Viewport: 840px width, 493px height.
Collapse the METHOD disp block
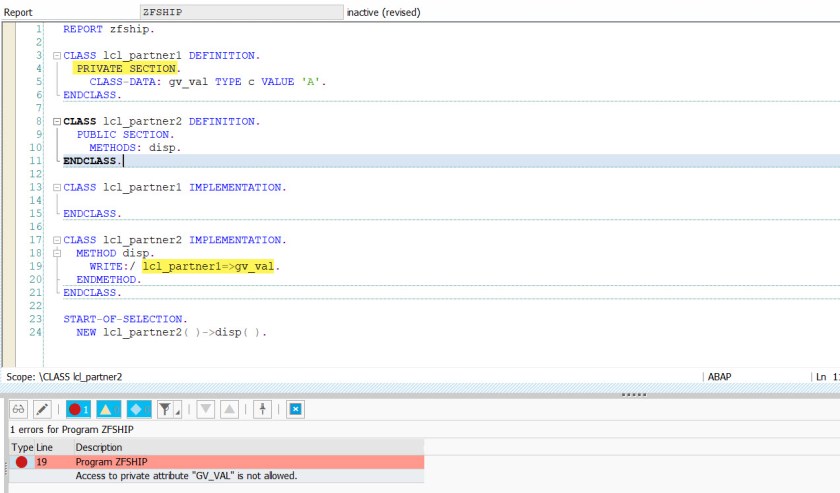coord(56,253)
